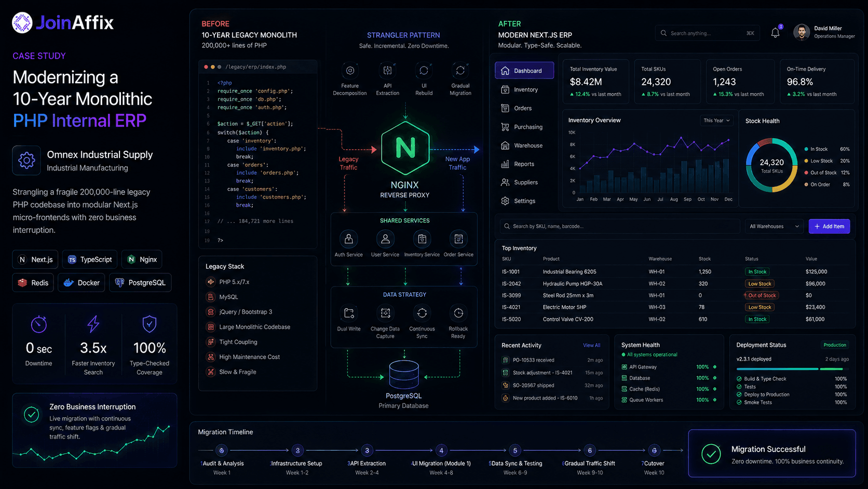The width and height of the screenshot is (868, 489).
Task: Click the PO-10533 received activity entry
Action: point(552,360)
